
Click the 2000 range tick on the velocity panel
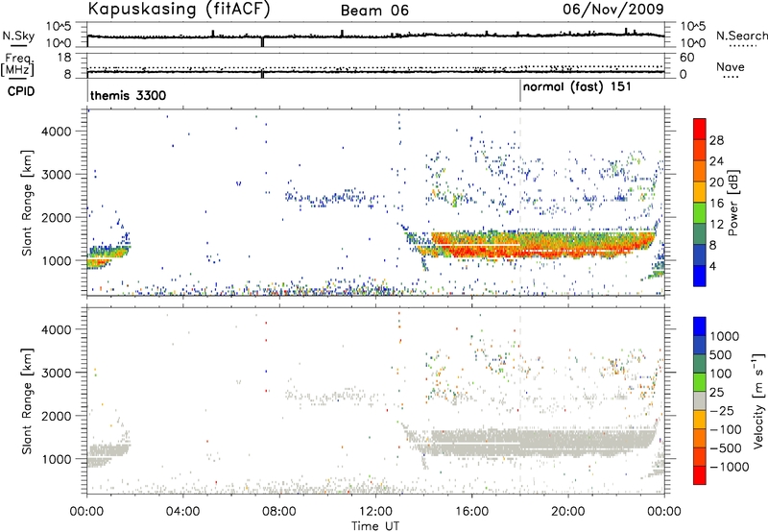coord(57,416)
